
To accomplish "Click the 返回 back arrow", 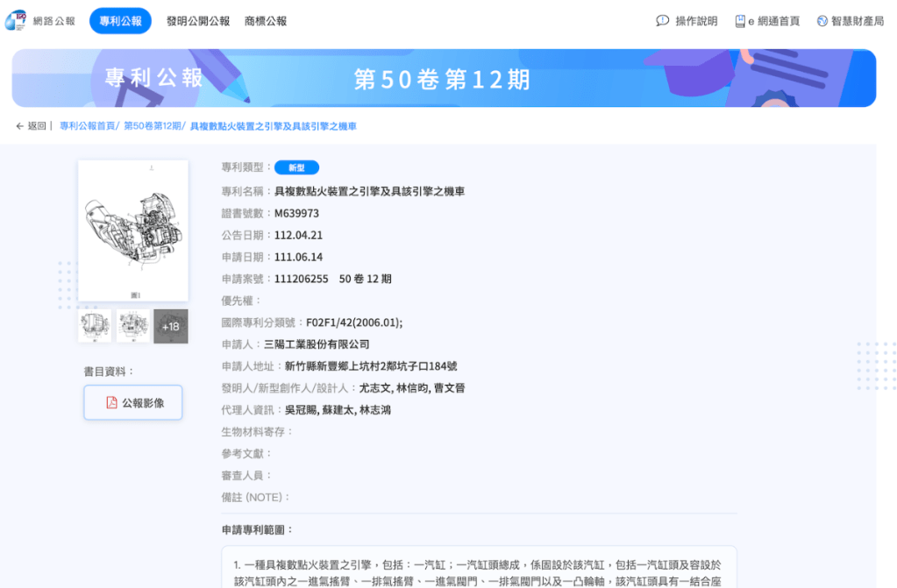I will coord(20,126).
